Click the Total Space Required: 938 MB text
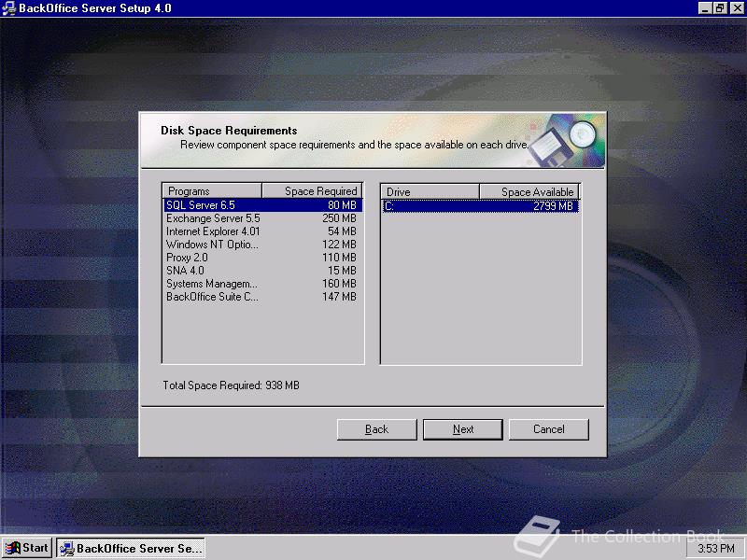The image size is (747, 560). click(x=231, y=385)
